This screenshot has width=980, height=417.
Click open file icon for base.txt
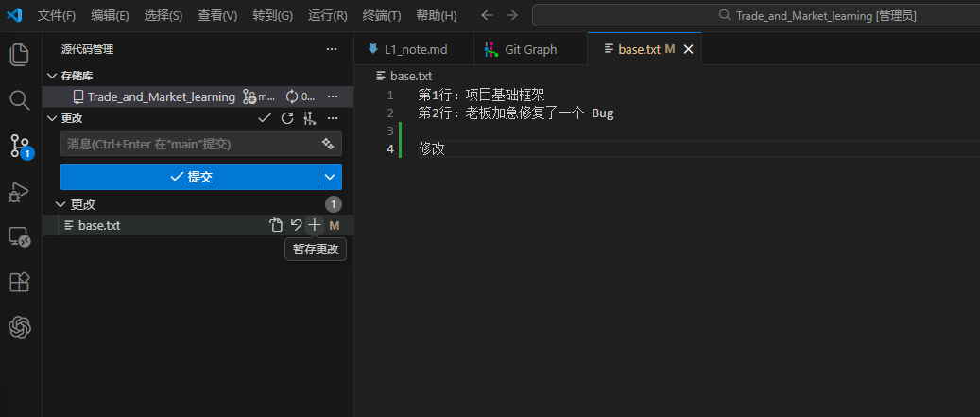coord(276,226)
